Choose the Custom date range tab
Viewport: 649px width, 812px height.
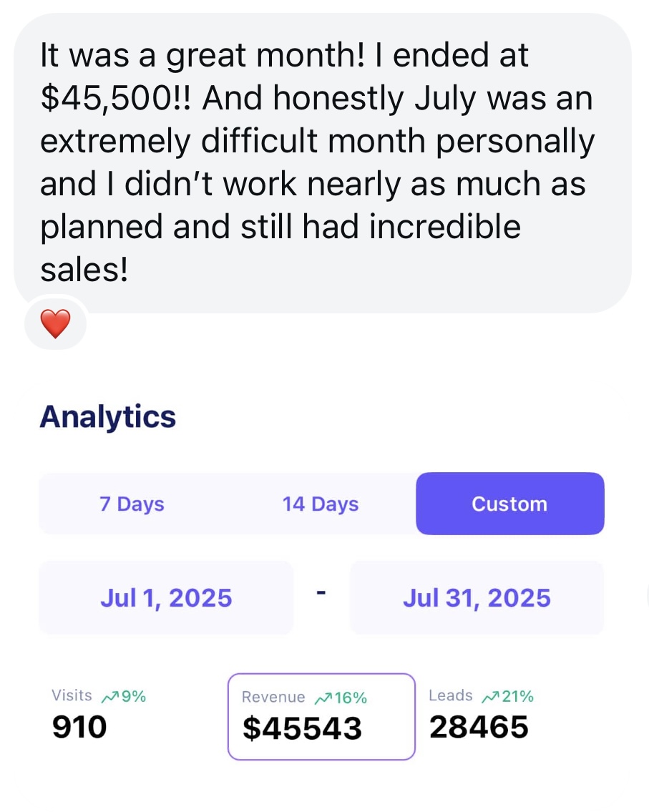(x=509, y=504)
